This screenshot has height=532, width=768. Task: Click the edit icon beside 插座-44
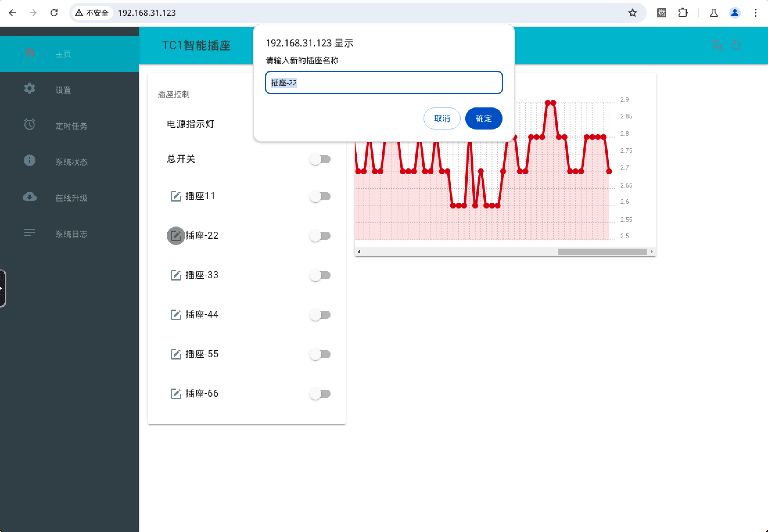(176, 315)
